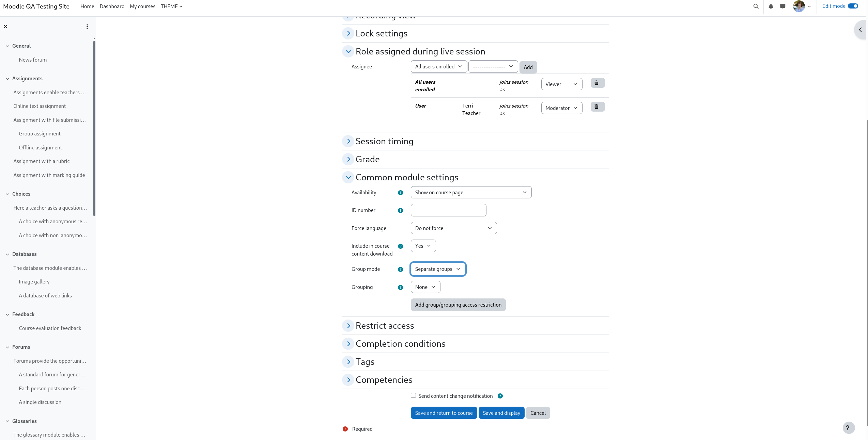The image size is (868, 440).
Task: Cancel the form
Action: point(538,413)
